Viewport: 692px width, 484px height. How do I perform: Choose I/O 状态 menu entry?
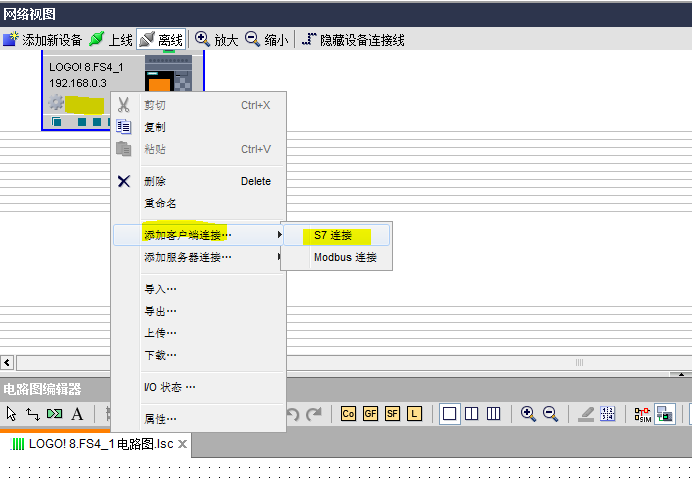(198, 387)
